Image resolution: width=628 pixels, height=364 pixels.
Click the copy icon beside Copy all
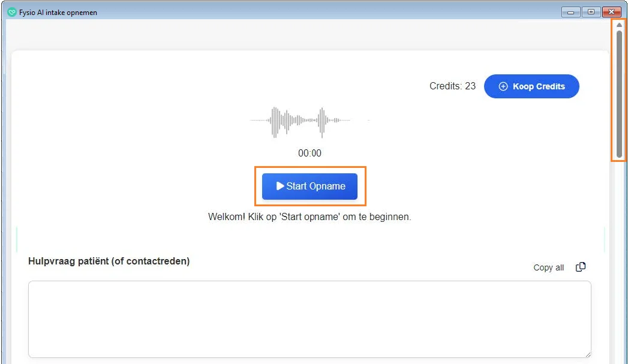pos(581,267)
